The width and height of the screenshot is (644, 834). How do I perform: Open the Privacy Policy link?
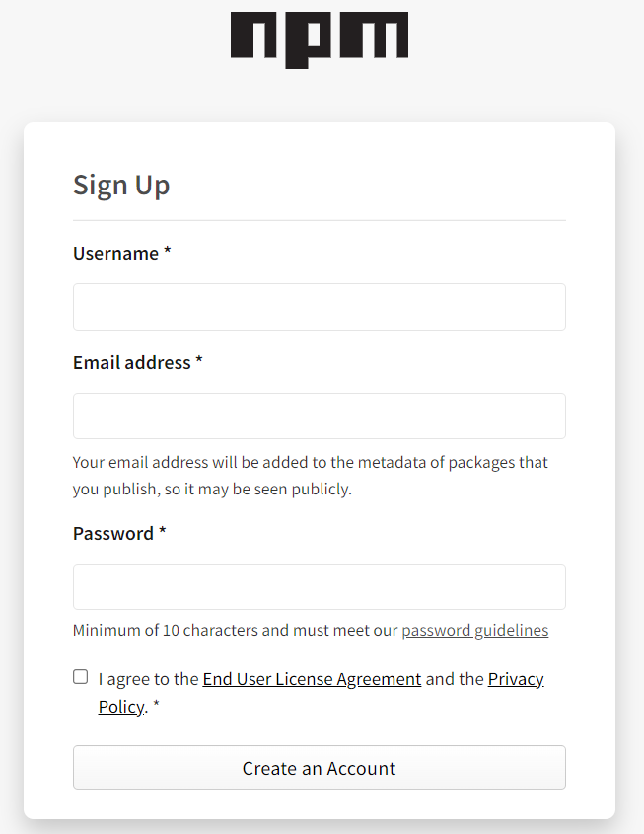coord(515,679)
